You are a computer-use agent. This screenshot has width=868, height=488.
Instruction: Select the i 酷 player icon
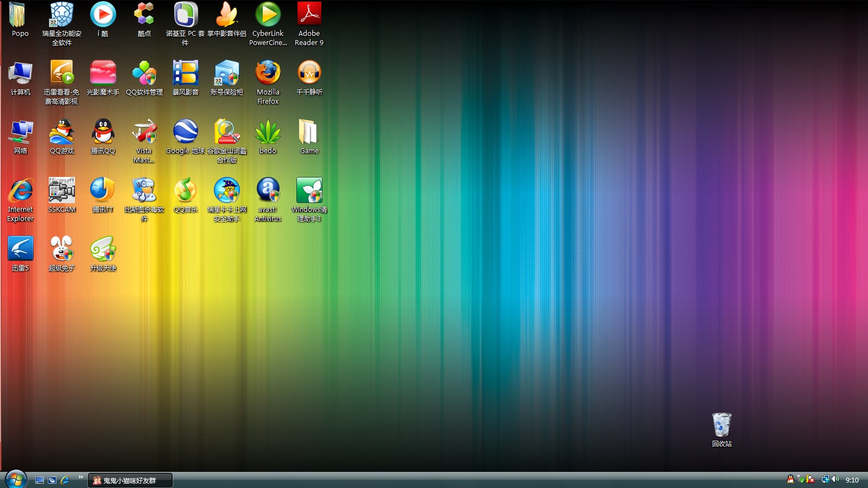(x=103, y=20)
